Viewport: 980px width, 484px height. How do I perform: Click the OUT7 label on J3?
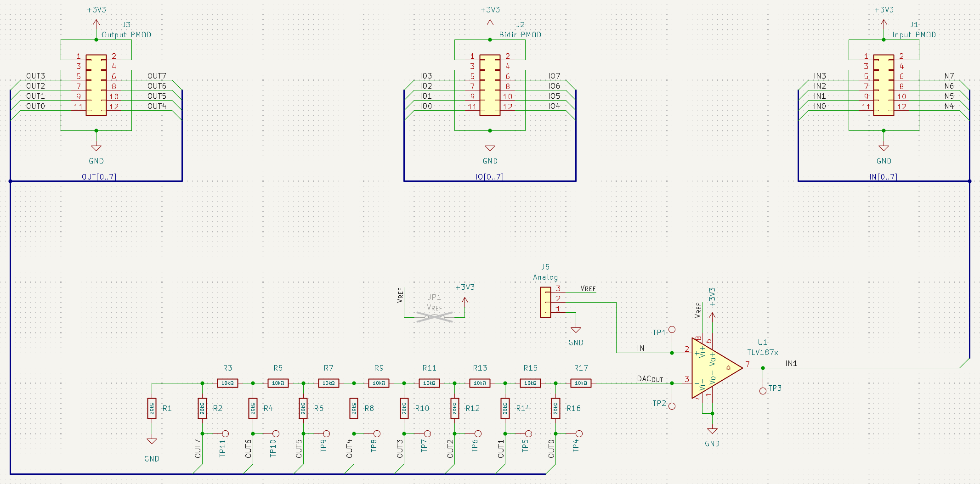point(157,76)
